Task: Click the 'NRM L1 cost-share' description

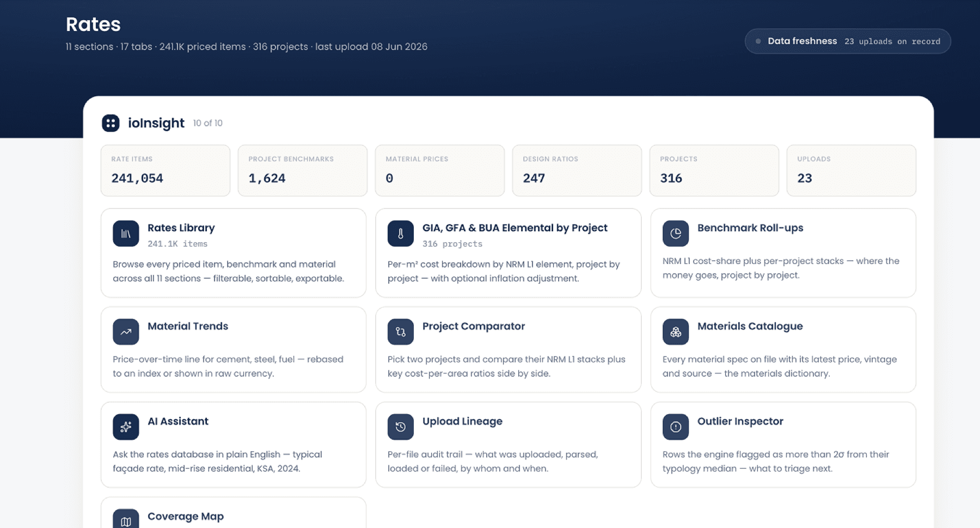Action: [x=781, y=268]
